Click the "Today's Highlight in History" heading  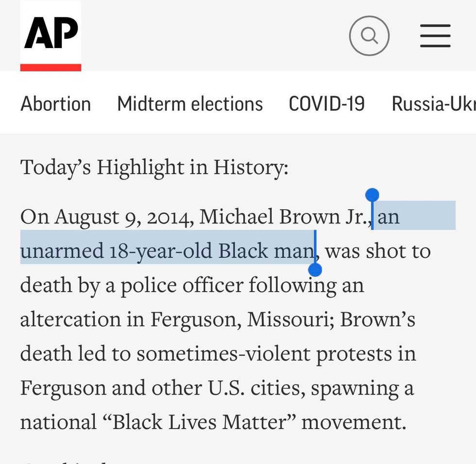(154, 167)
